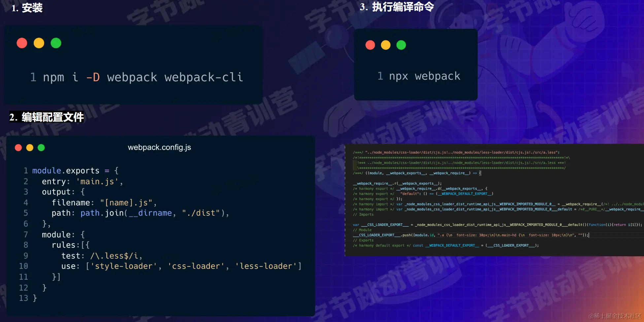The width and height of the screenshot is (644, 322).
Task: Click red dot in npm install terminal
Action: (22, 43)
